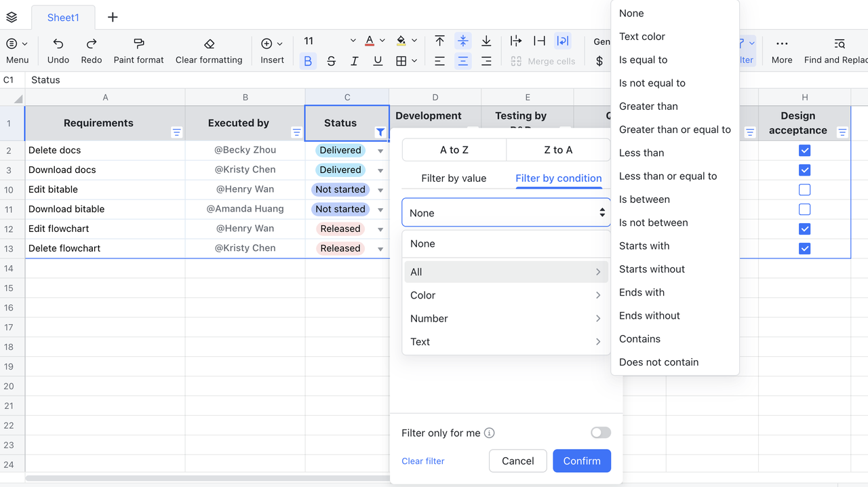Click the active filter icon in Status header
This screenshot has width=868, height=487.
[380, 132]
